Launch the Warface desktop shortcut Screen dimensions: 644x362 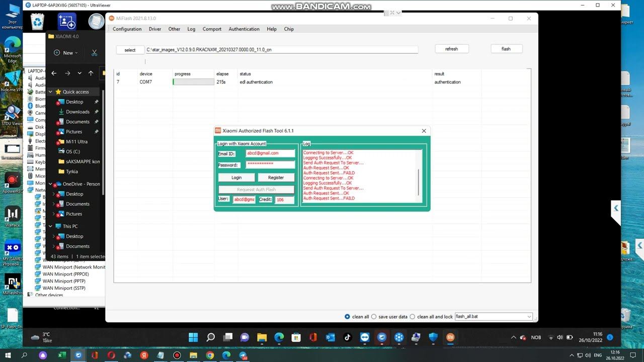(12, 217)
